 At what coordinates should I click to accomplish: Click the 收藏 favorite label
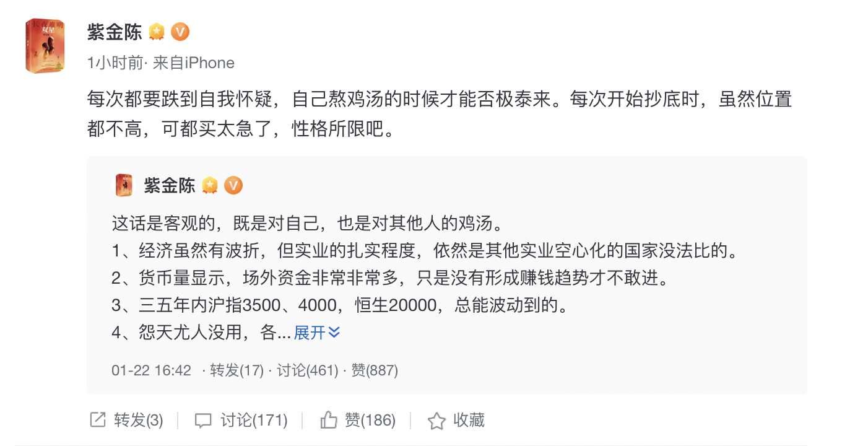click(469, 421)
